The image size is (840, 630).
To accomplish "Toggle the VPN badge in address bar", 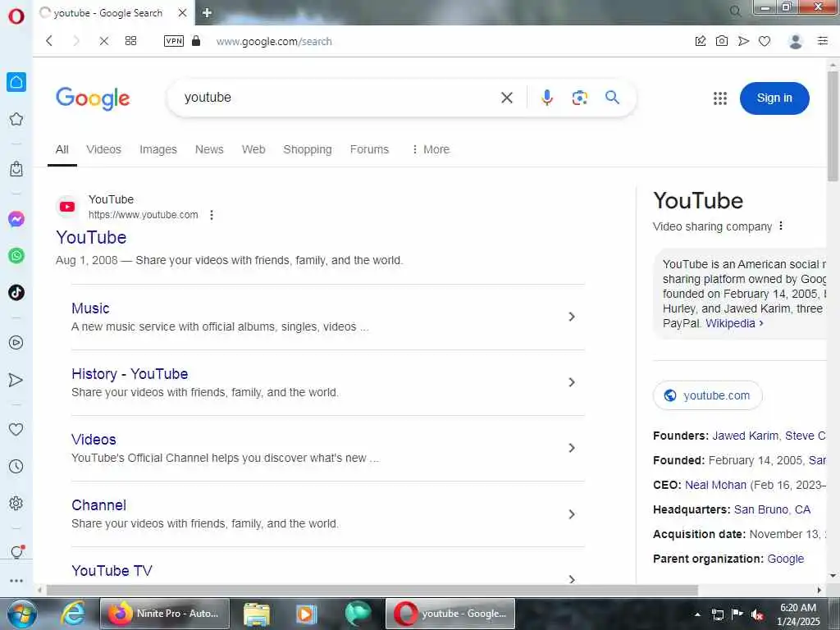I will pyautogui.click(x=174, y=41).
